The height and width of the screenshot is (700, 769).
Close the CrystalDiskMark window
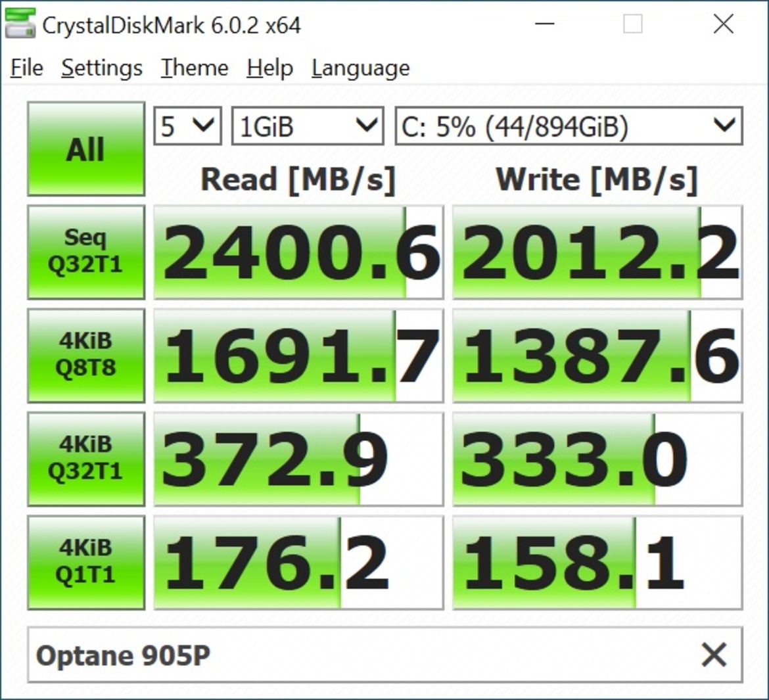(724, 24)
